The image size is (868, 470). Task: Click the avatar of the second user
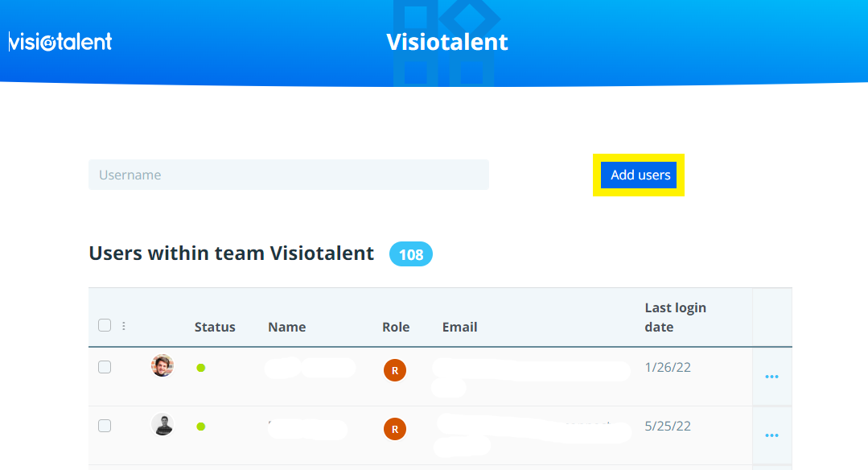pyautogui.click(x=162, y=425)
